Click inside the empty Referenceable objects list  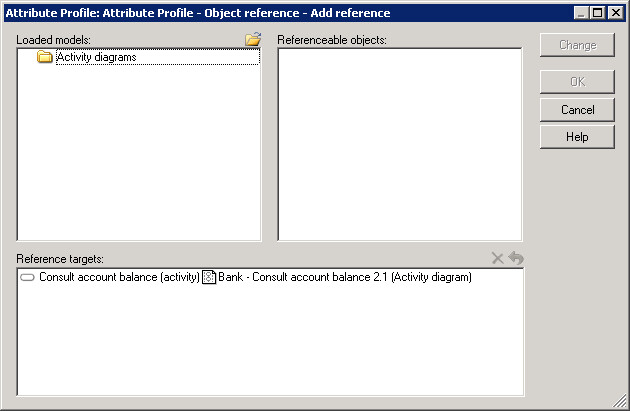(x=399, y=145)
